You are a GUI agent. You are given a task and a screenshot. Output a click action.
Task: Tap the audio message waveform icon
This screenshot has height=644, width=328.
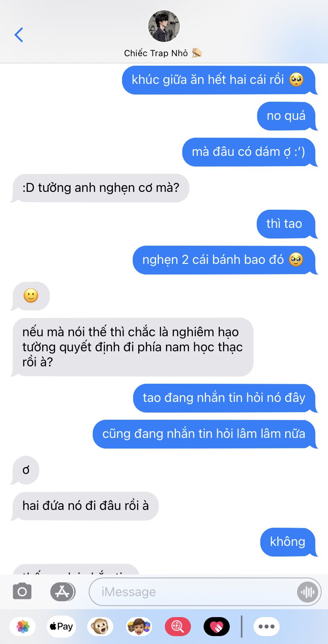tap(307, 592)
